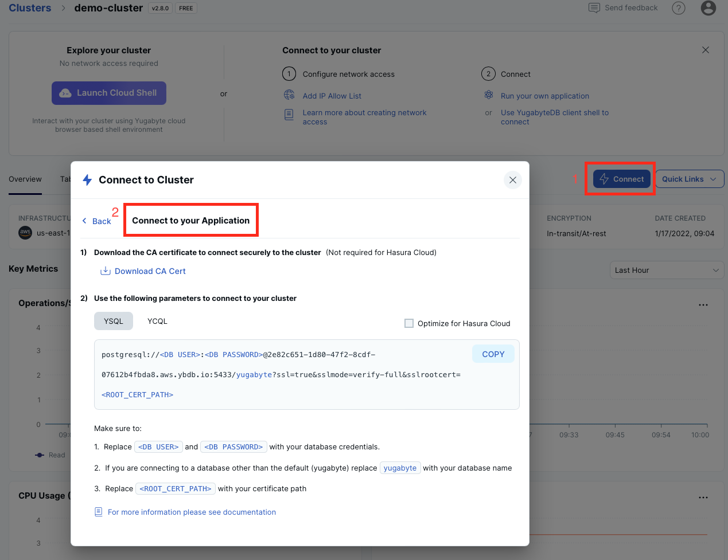Open Run your own application link

pos(545,96)
